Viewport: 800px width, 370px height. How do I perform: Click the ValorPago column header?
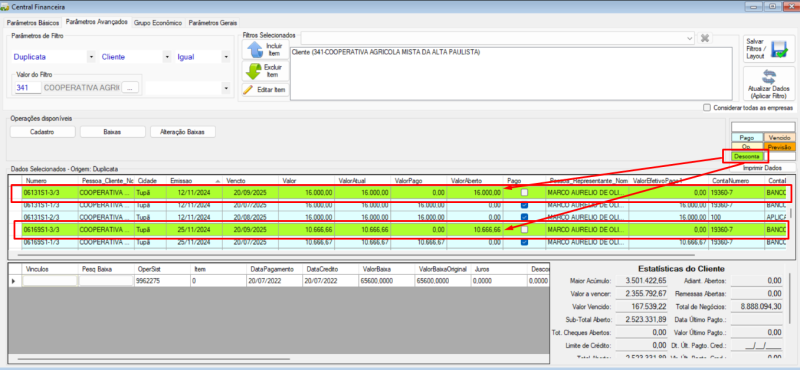pos(419,181)
